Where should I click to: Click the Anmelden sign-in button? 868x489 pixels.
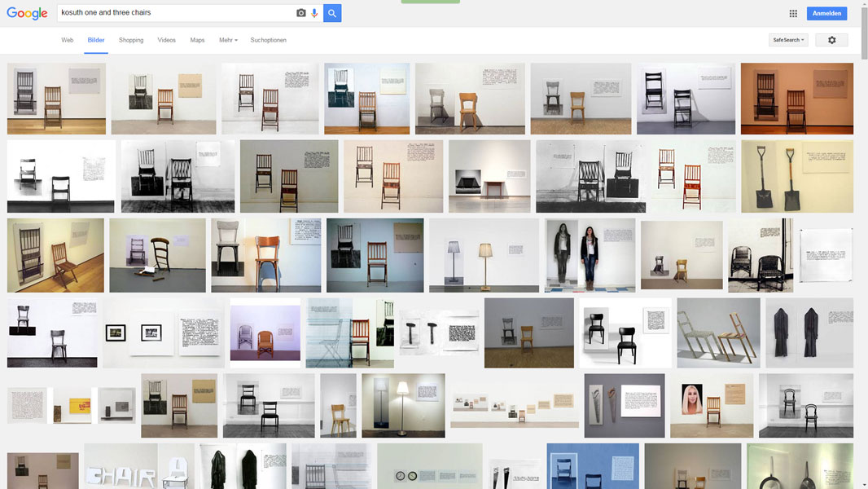pyautogui.click(x=826, y=14)
